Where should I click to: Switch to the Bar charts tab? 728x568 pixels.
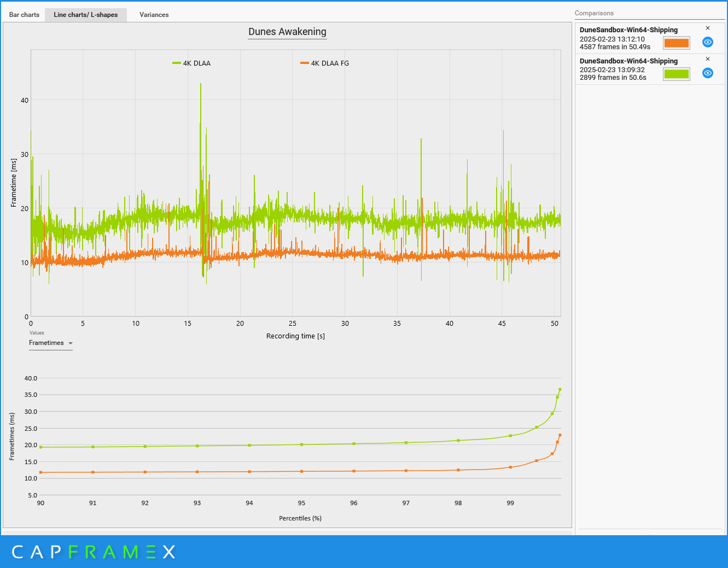(x=24, y=15)
